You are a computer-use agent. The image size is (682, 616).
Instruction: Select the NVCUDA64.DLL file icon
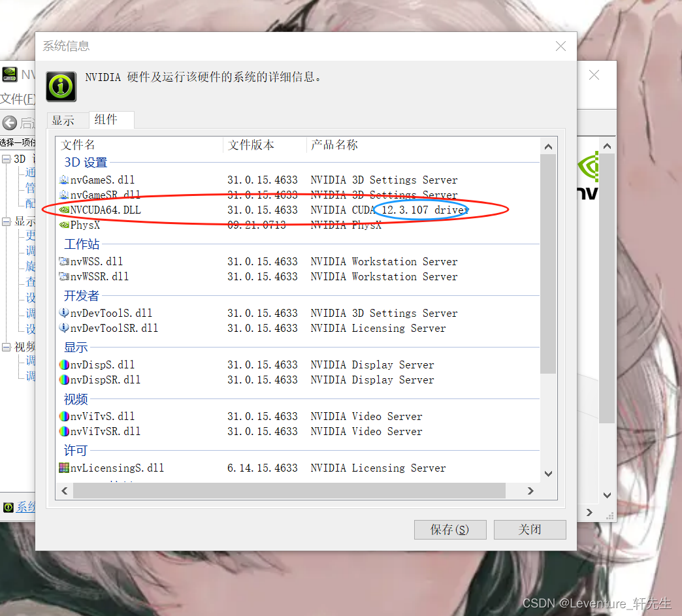(x=63, y=210)
